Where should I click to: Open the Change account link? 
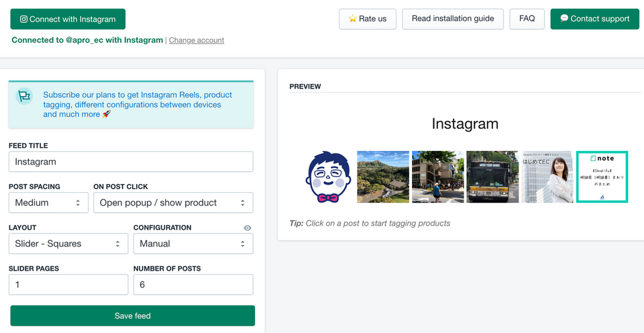point(197,40)
